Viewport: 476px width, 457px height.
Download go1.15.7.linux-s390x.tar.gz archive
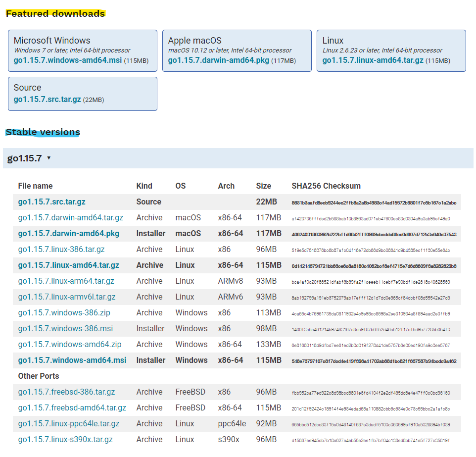pos(65,439)
